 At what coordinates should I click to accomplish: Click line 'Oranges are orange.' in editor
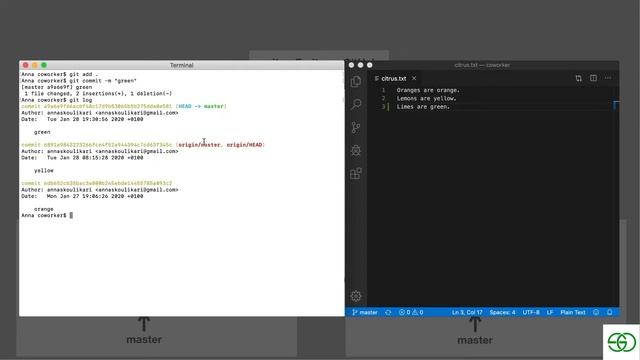[x=428, y=90]
